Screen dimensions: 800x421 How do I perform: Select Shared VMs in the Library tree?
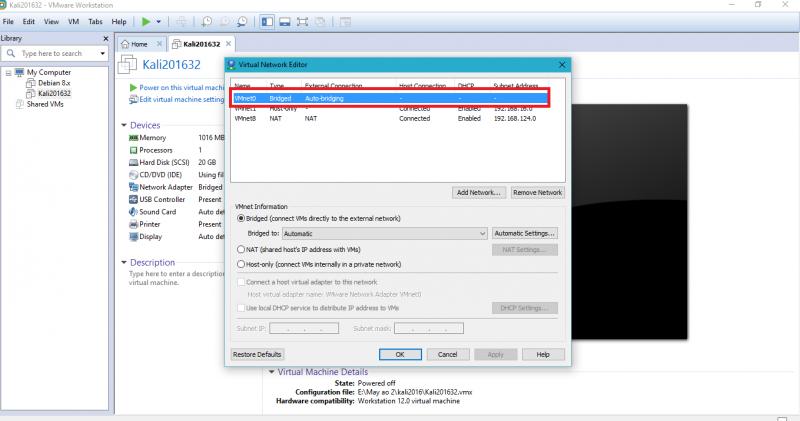pos(45,104)
